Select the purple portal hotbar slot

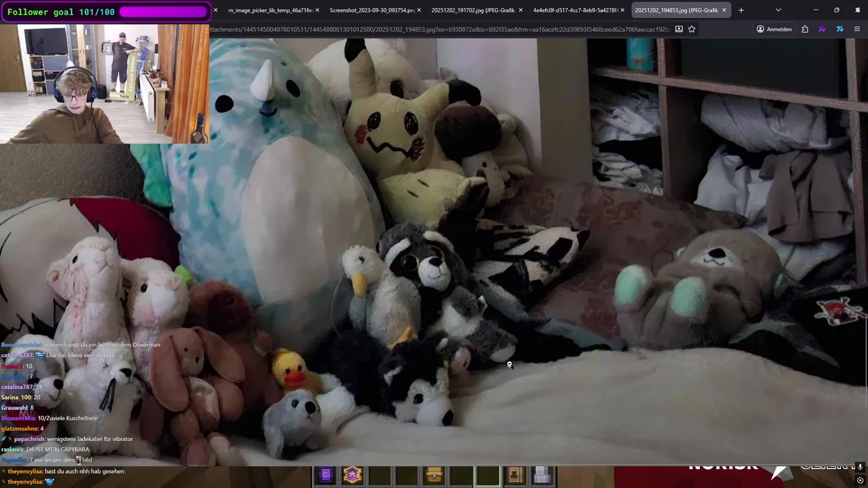(x=325, y=475)
